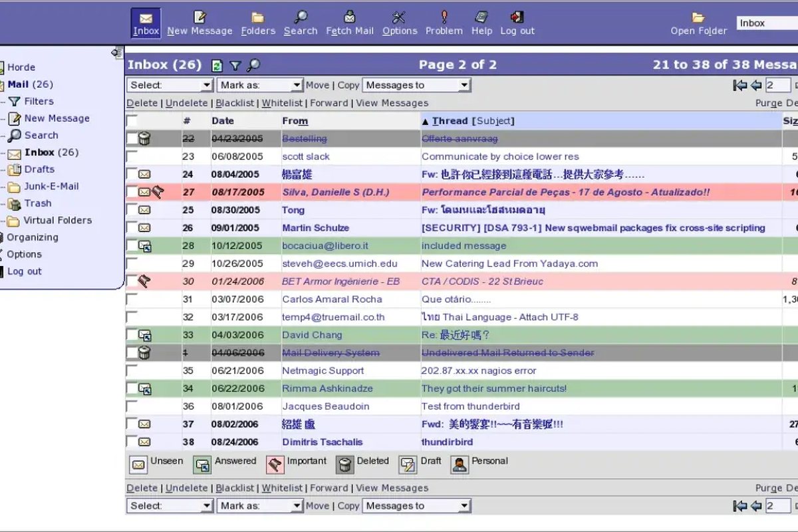798x532 pixels.
Task: Click the top Blacklist link
Action: pyautogui.click(x=235, y=103)
